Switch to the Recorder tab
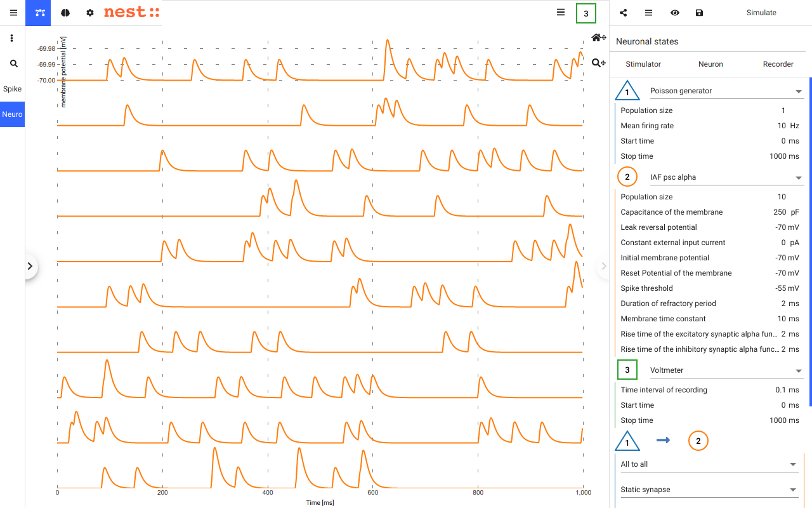The height and width of the screenshot is (508, 812). (778, 64)
